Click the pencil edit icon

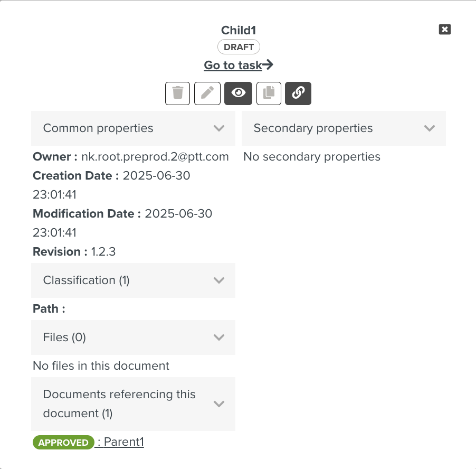[x=207, y=93]
